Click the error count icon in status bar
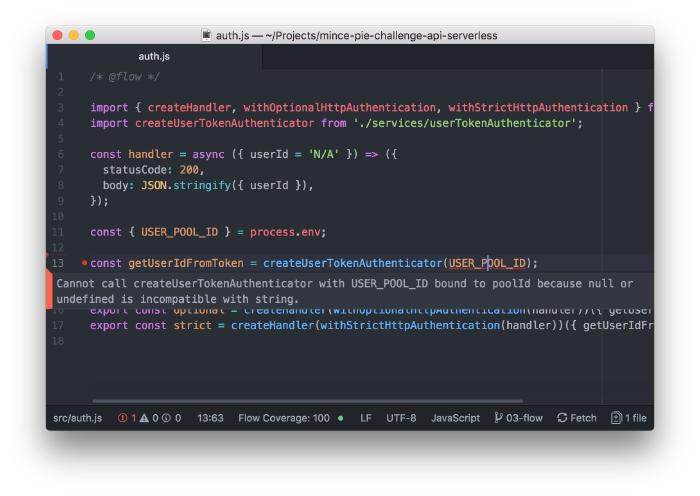Viewport: 700px width, 496px height. 122,418
